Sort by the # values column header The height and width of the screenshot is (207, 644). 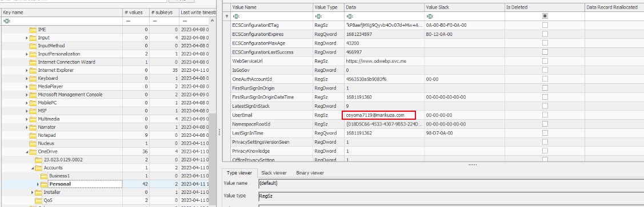[135, 13]
